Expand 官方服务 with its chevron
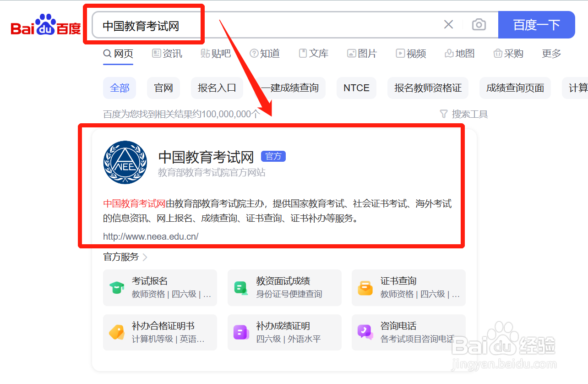Viewport: 588px width, 384px height. click(x=125, y=257)
